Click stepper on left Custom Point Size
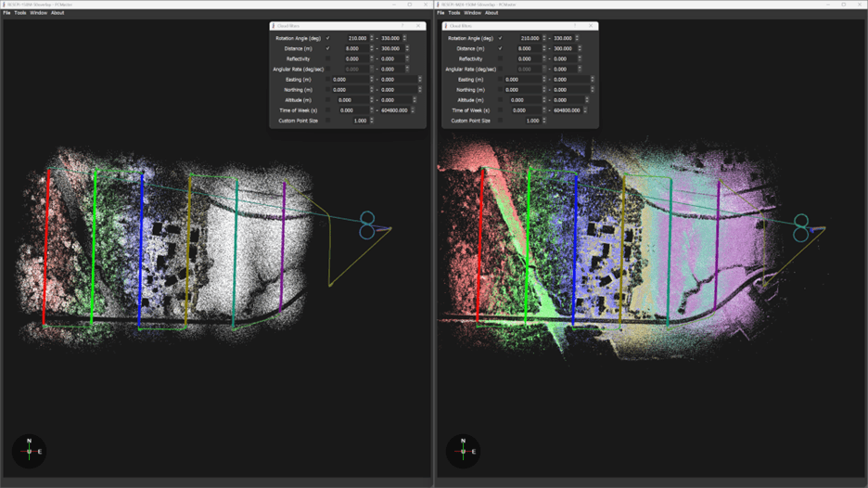 (372, 121)
